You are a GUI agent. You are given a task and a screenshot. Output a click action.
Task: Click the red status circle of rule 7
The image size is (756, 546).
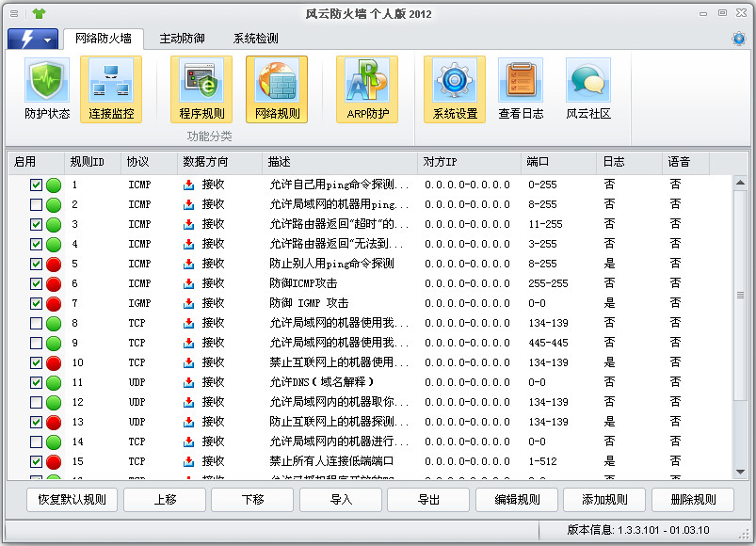(x=54, y=304)
